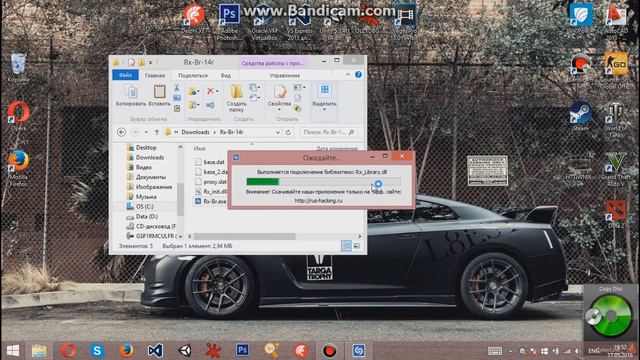This screenshot has width=640, height=360.
Task: Click the Photoshop icon in taskbar
Action: [x=242, y=350]
